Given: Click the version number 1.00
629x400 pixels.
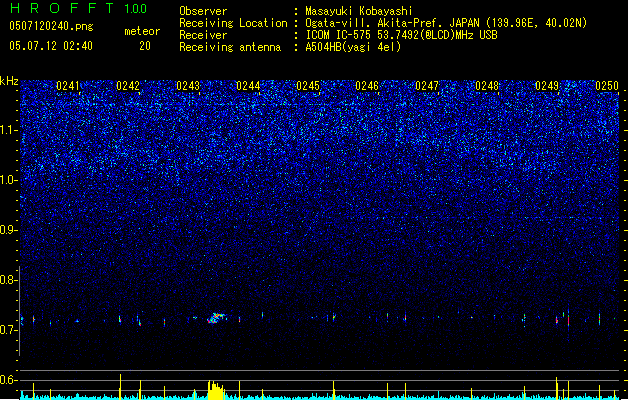Looking at the screenshot, I should coord(135,8).
